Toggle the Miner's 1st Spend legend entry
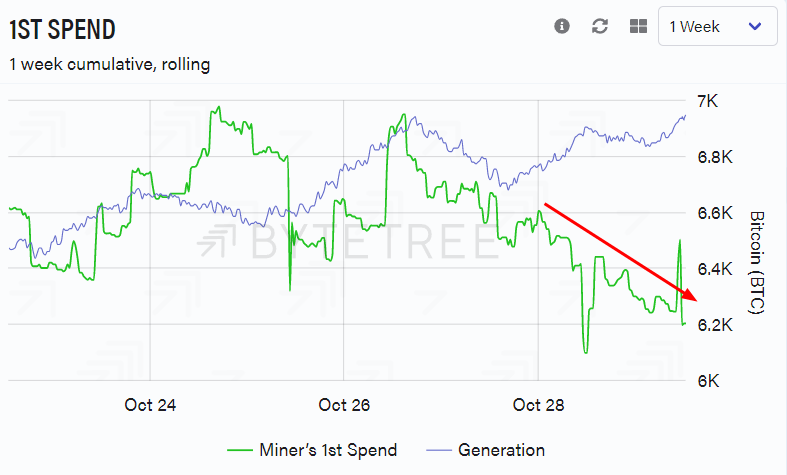Screen dimensions: 787x475 pos(312,450)
